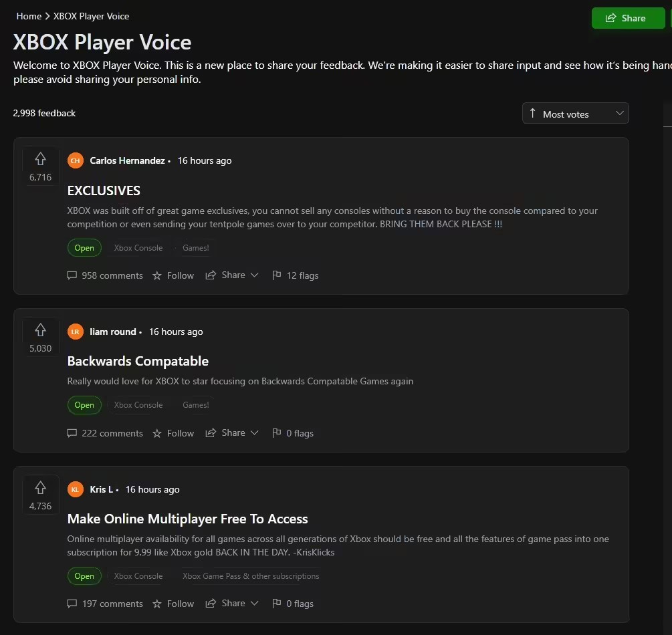Click Follow text on EXCLUSIVES post
This screenshot has width=672, height=635.
point(181,275)
